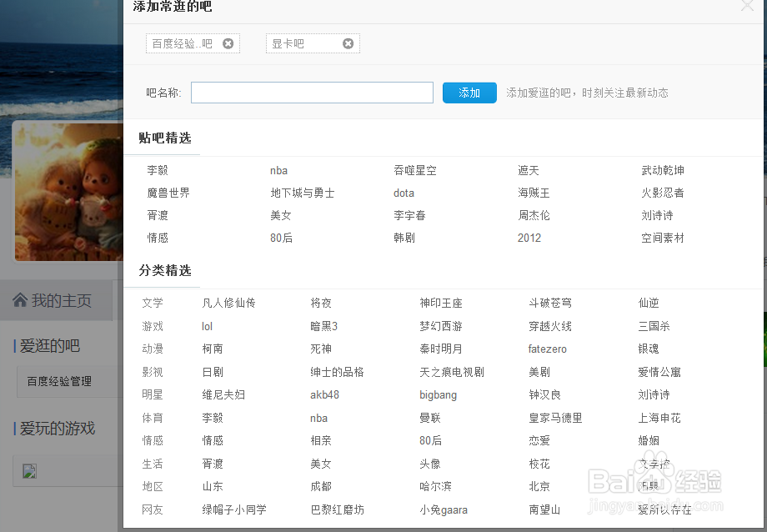The image size is (767, 532).
Task: Choose 钟汉良 bar
Action: click(545, 394)
